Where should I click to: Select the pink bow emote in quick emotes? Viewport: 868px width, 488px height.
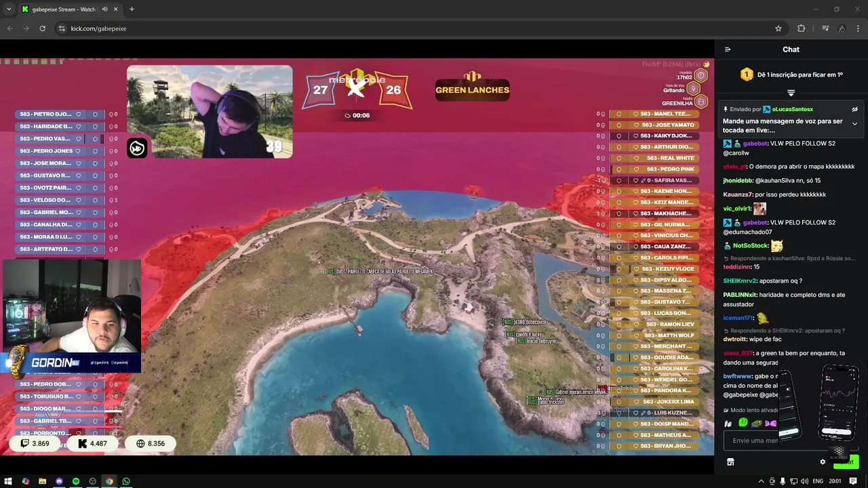tap(771, 423)
